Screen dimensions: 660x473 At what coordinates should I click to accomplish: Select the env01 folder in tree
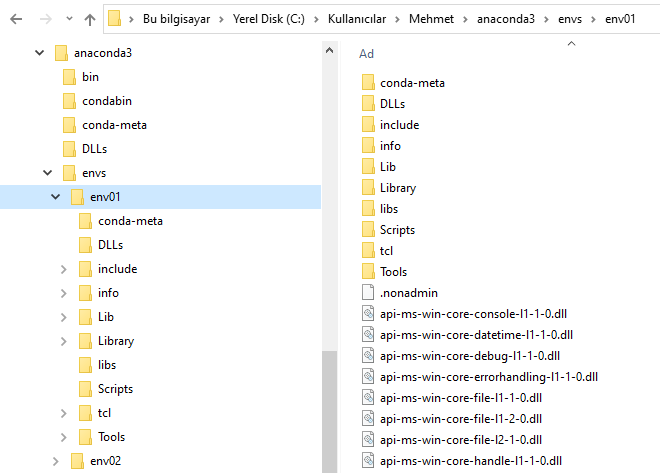point(105,197)
